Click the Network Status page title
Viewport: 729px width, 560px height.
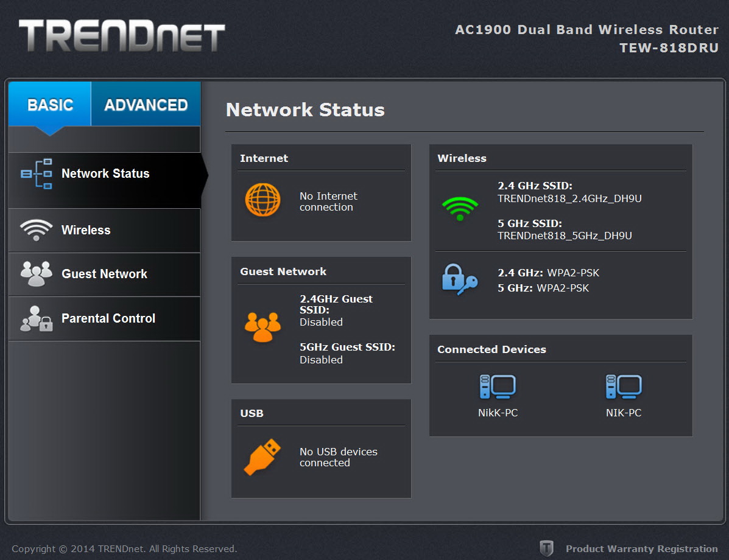(x=305, y=110)
